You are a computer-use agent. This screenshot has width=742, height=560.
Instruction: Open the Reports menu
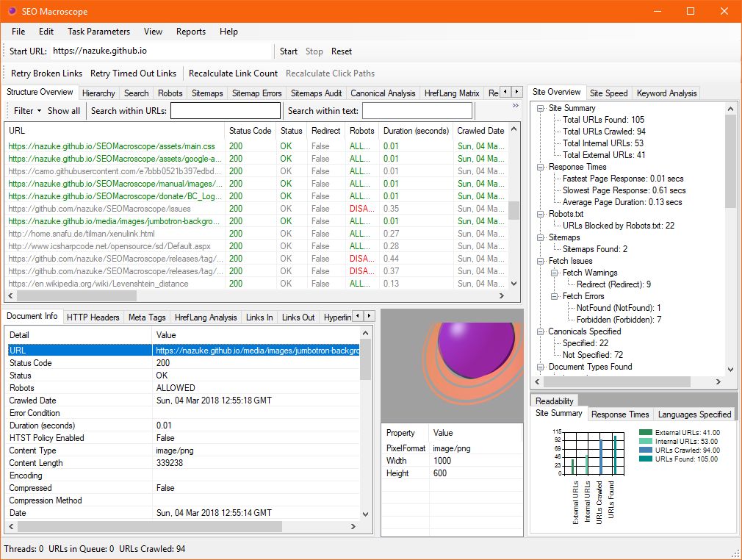[x=190, y=32]
